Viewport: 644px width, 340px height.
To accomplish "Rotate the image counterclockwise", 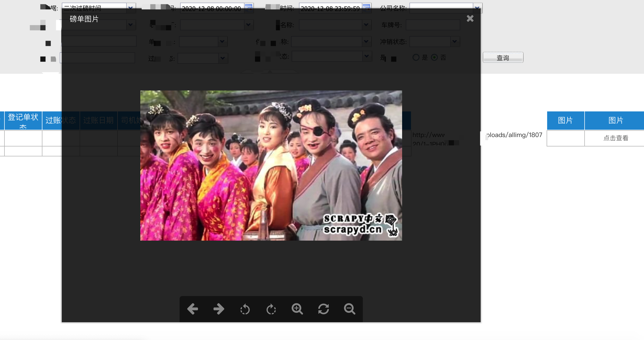I will point(245,309).
